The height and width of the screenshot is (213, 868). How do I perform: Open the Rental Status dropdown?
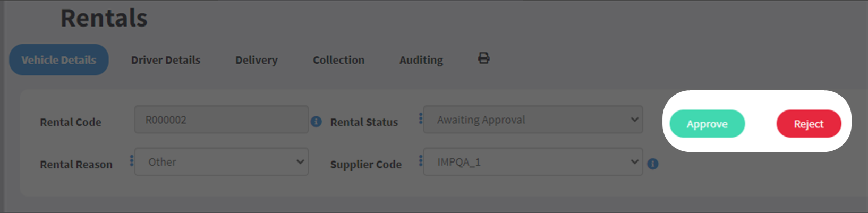(533, 120)
